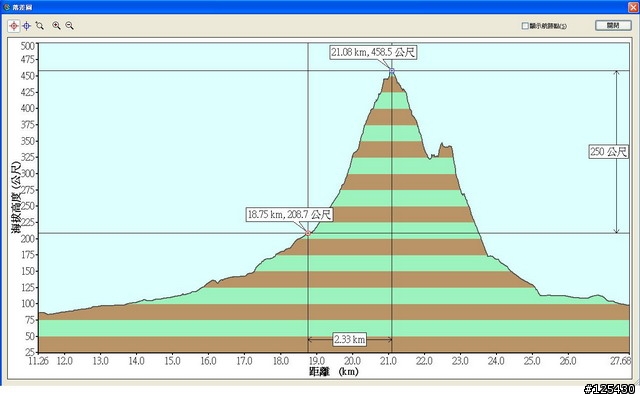Click the y-axis value "100"
This screenshot has width=640, height=397.
click(x=28, y=304)
